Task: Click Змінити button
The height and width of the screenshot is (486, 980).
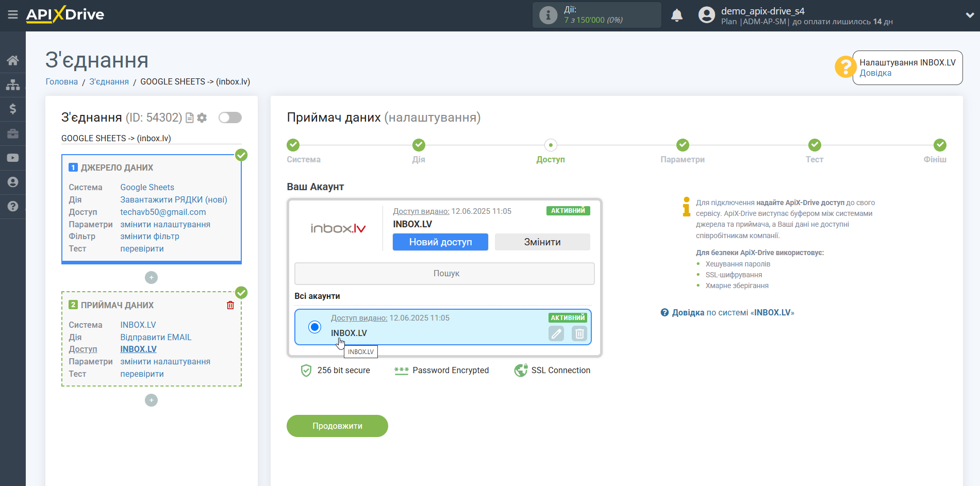Action: 542,242
